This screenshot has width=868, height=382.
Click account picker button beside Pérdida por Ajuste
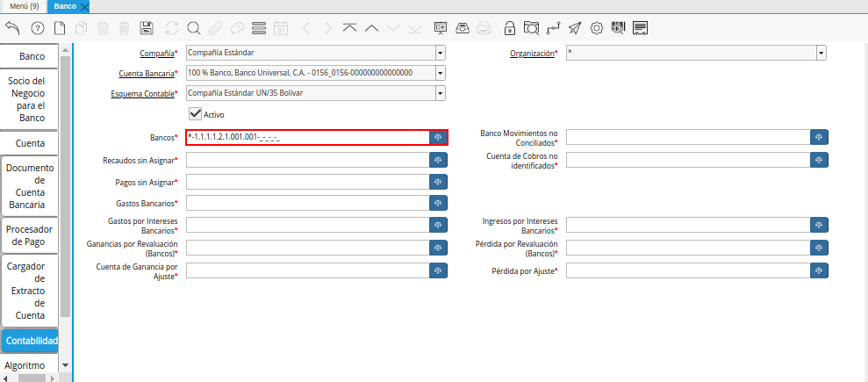pyautogui.click(x=819, y=271)
